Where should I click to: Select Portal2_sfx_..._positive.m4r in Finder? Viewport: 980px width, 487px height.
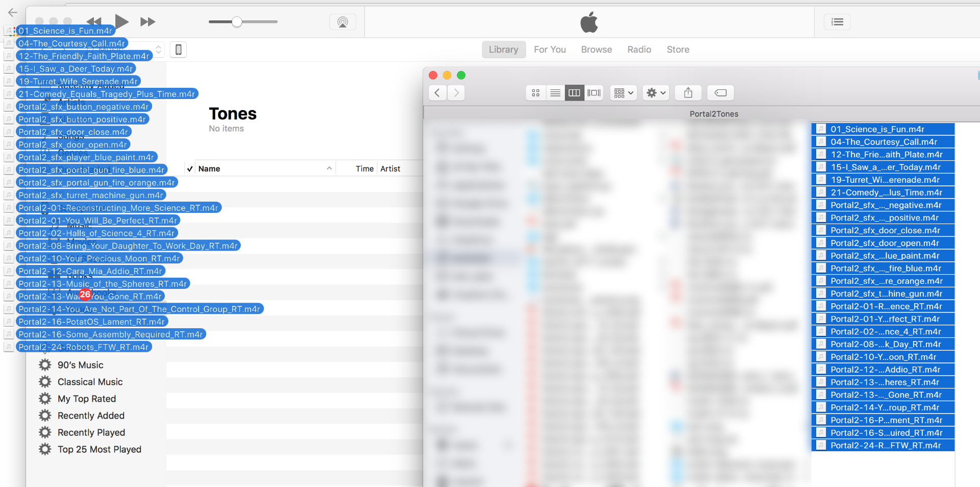pos(883,218)
